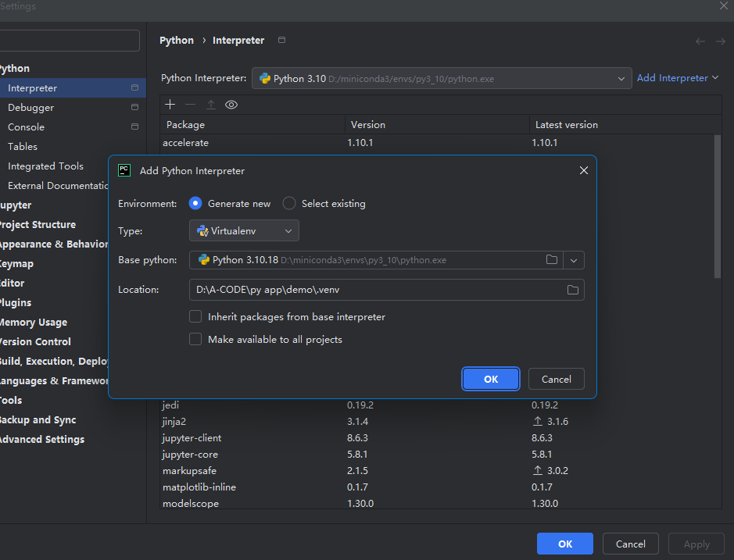Viewport: 734px width, 560px height.
Task: Click project-level icon on Debugger sidebar row
Action: (134, 107)
